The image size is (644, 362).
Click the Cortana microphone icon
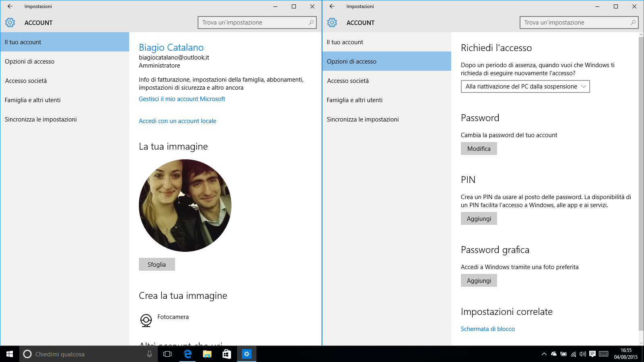[149, 354]
